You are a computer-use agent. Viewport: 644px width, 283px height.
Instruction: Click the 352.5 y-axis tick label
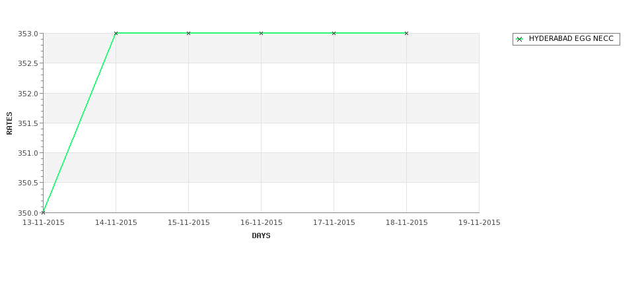[x=28, y=63]
